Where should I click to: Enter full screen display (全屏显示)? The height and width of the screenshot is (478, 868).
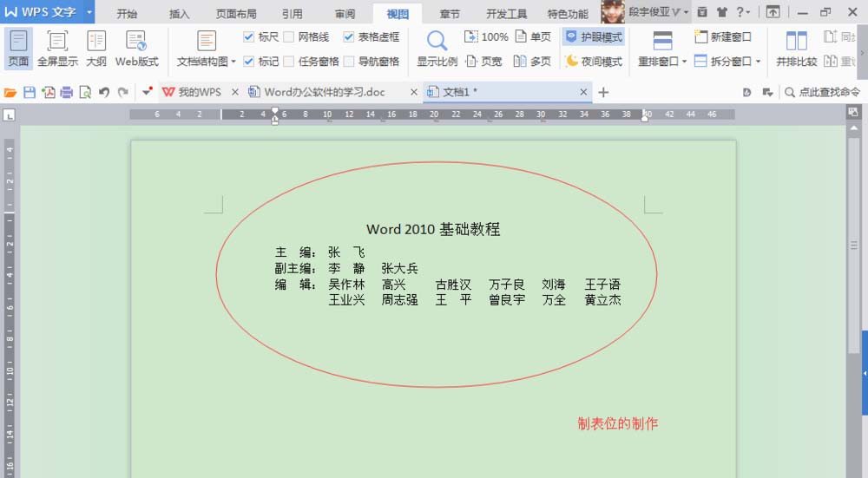point(57,49)
